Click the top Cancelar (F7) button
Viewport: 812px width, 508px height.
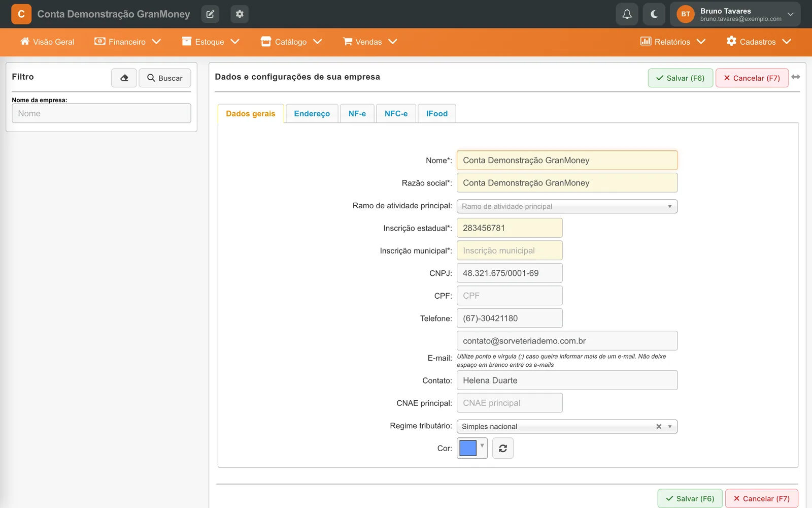coord(752,78)
